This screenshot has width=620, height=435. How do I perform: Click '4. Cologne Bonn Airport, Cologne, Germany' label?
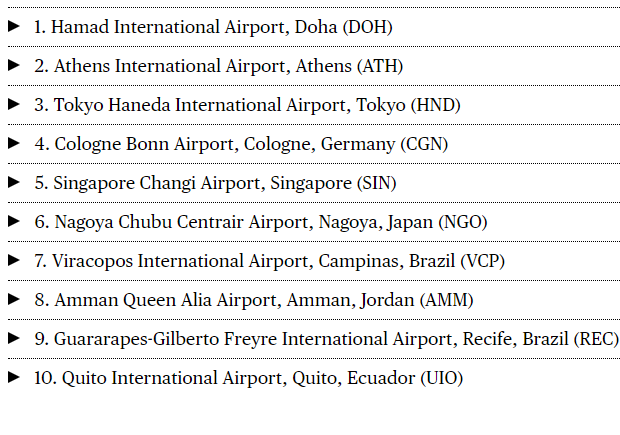click(x=241, y=145)
